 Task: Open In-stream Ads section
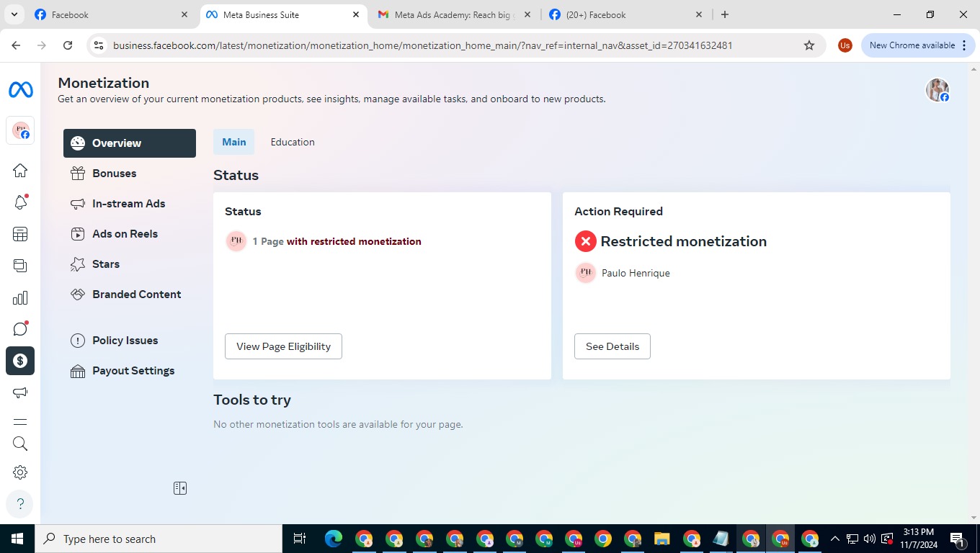point(130,203)
